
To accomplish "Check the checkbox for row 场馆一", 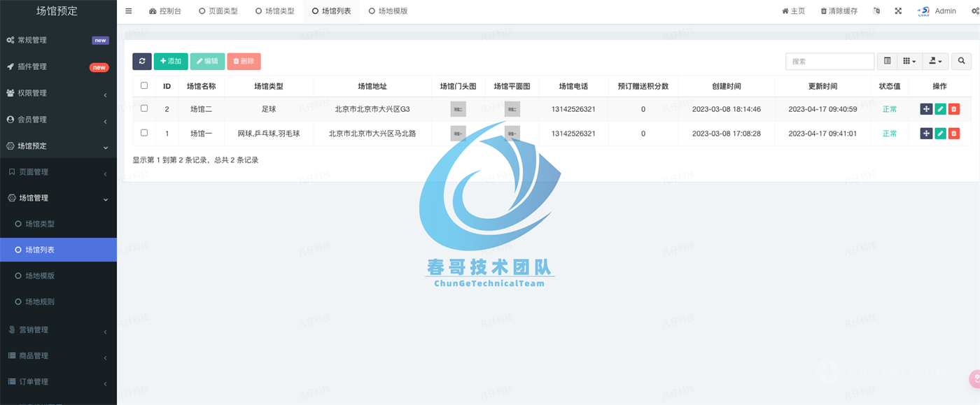I will 144,133.
